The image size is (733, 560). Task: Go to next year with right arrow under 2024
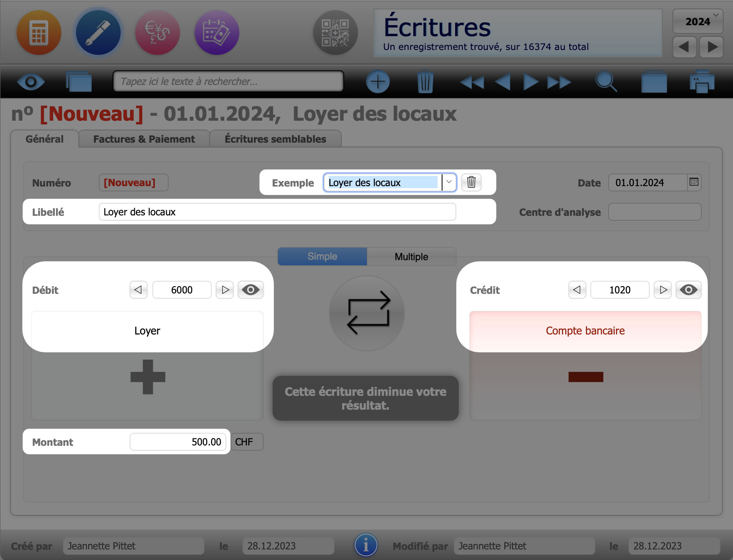click(x=712, y=47)
